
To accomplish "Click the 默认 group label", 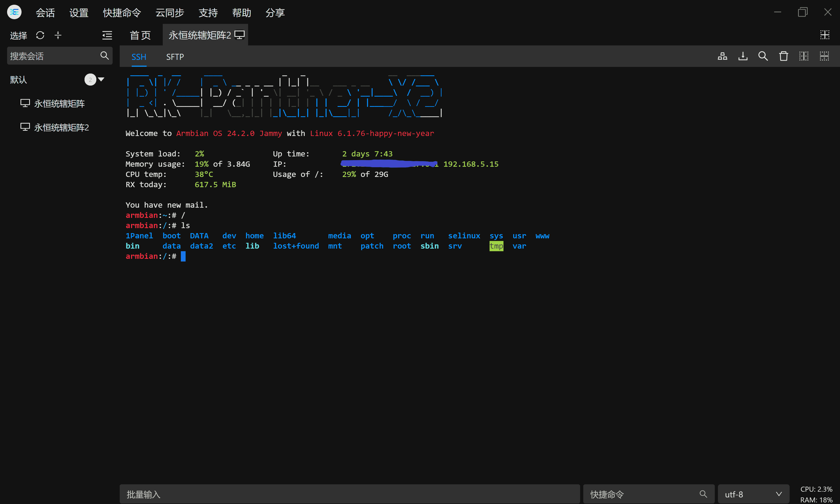I will (18, 80).
